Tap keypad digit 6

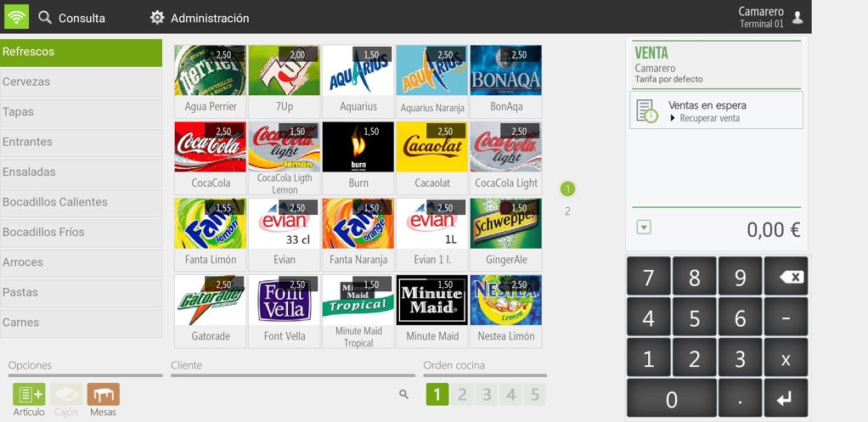coord(740,318)
